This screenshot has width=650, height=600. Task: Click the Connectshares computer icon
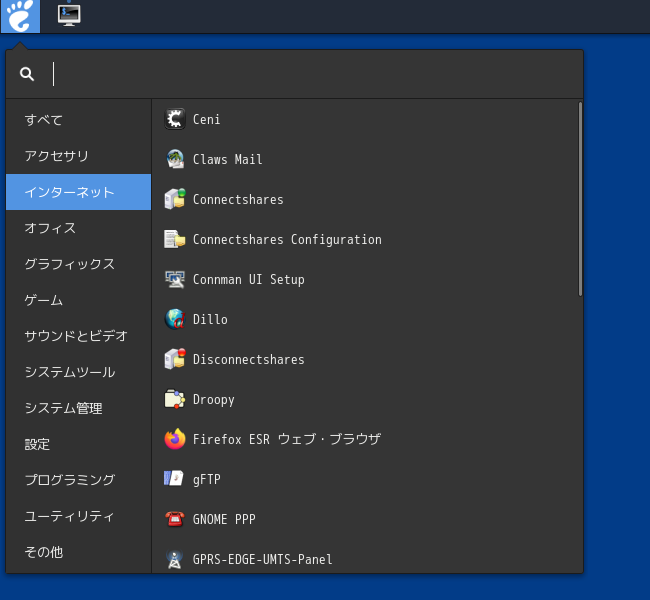point(175,199)
